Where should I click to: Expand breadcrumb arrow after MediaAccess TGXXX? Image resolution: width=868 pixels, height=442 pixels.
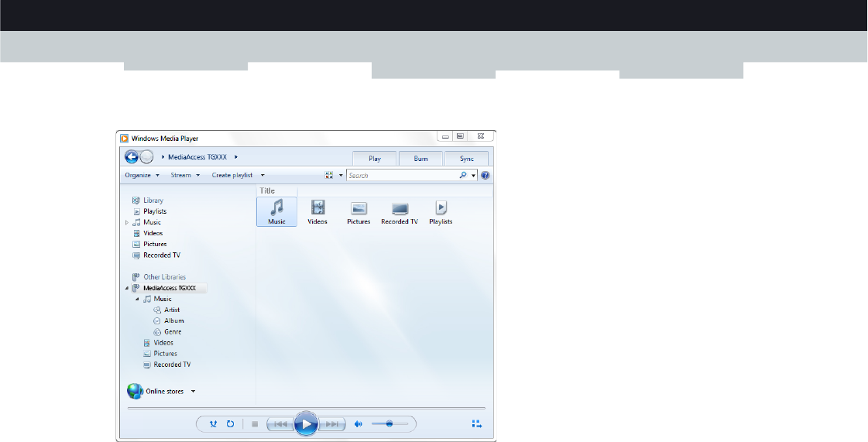tap(236, 157)
